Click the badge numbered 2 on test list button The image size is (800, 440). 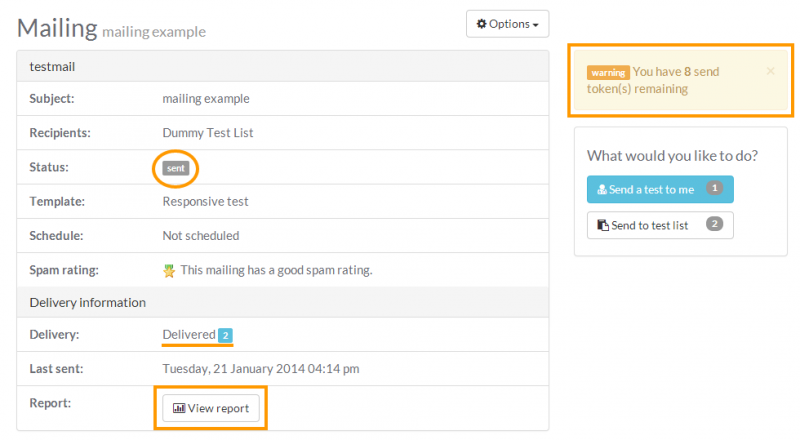(714, 225)
